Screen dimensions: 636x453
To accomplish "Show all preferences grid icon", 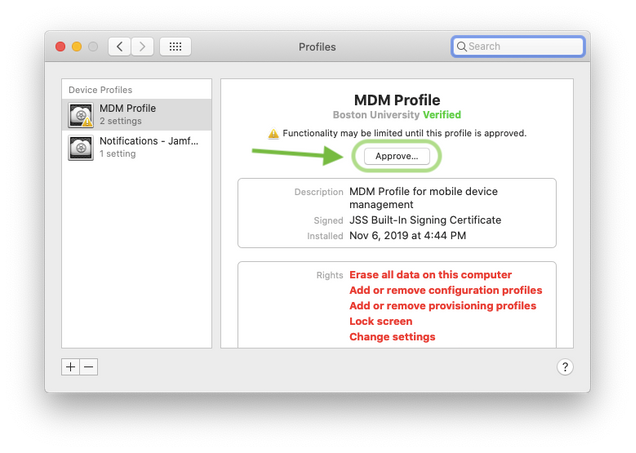I will pyautogui.click(x=175, y=47).
